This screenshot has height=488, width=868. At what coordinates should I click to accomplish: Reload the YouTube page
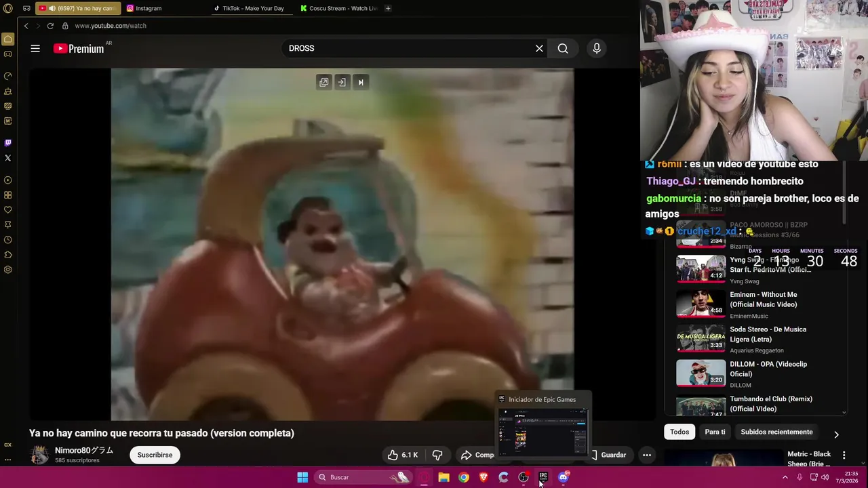(50, 26)
